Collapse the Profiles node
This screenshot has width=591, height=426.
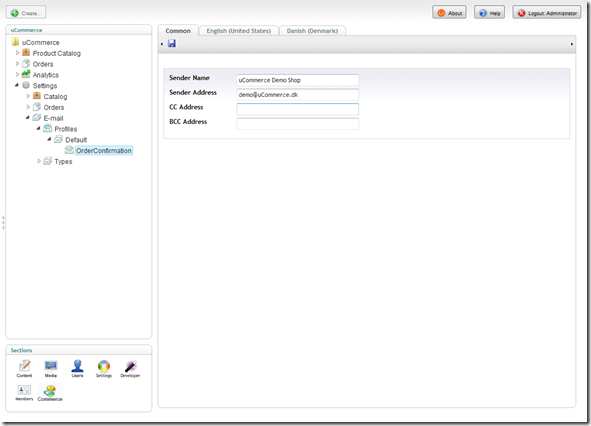click(x=38, y=129)
